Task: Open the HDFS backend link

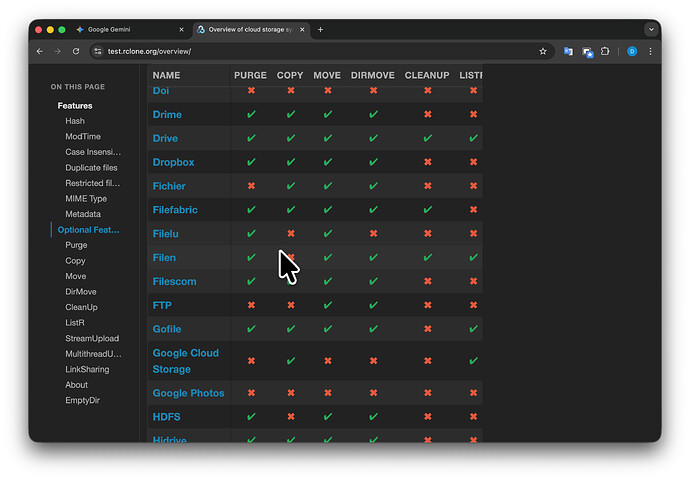Action: 166,417
